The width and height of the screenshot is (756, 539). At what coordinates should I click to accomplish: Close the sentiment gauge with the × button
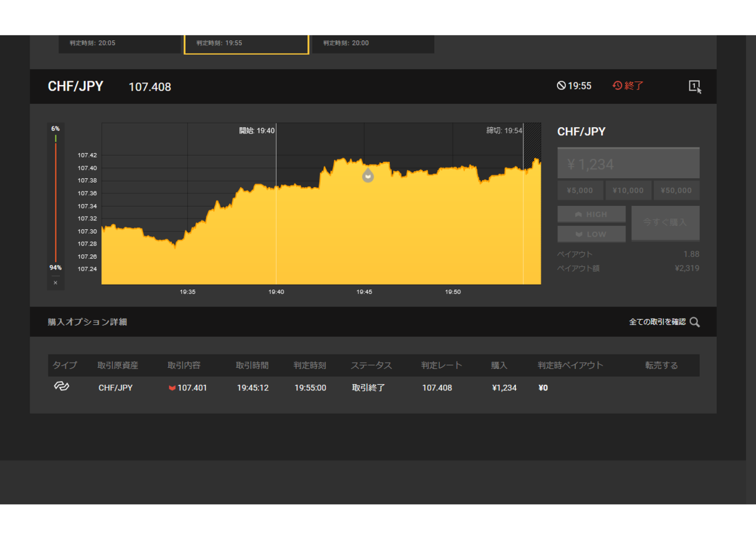point(55,283)
